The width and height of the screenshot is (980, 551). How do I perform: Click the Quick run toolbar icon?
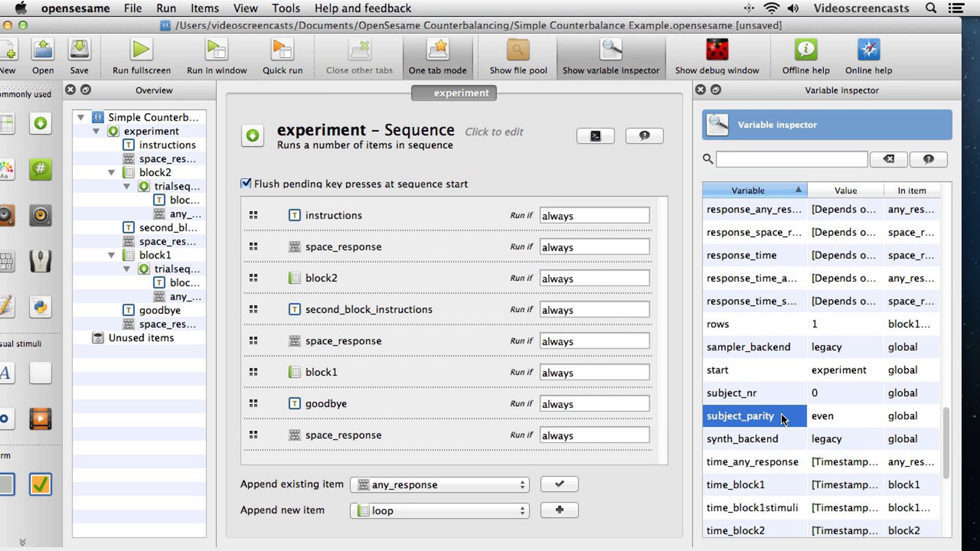pyautogui.click(x=282, y=50)
